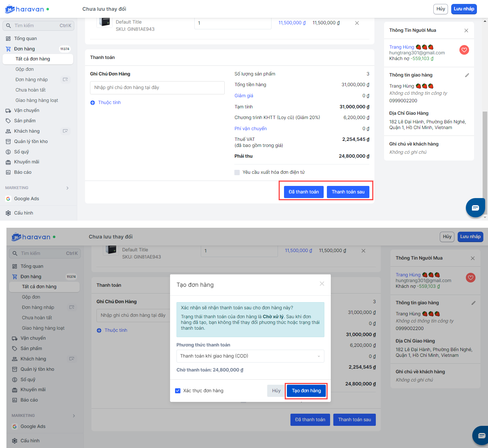Click the search magnifier icon in the upper sidebar
The height and width of the screenshot is (448, 488).
(x=9, y=26)
